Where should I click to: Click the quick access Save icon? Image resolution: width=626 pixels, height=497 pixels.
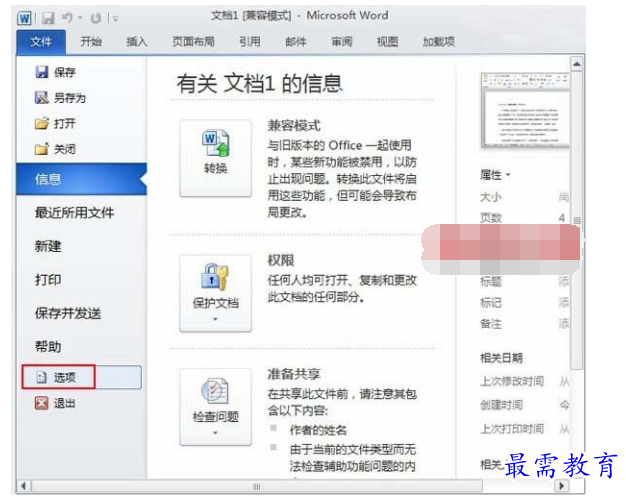coord(48,18)
